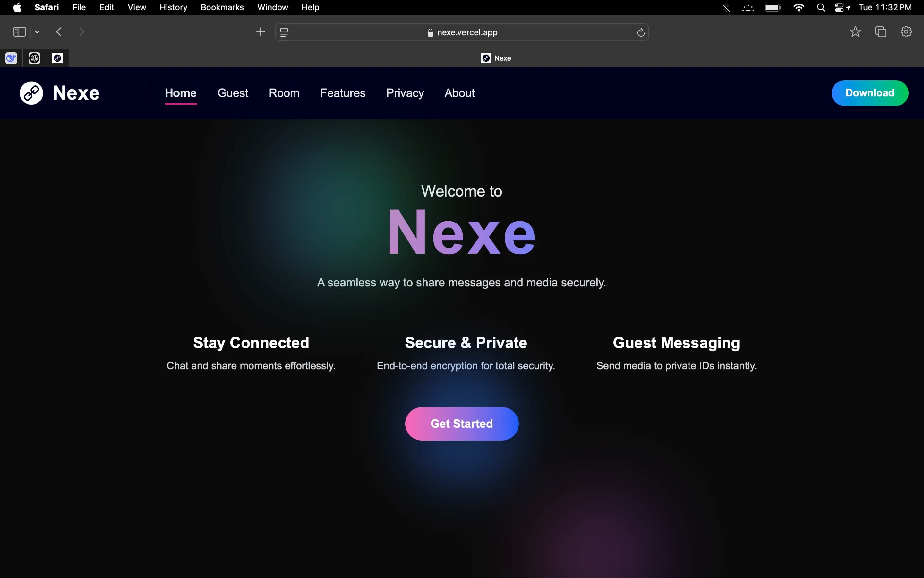Image resolution: width=924 pixels, height=578 pixels.
Task: Open the Room nav link
Action: (284, 93)
